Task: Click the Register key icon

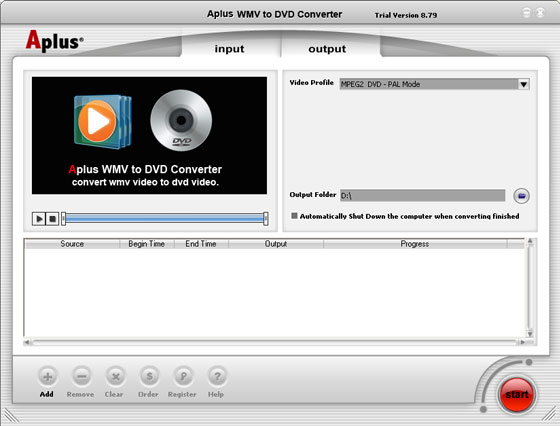Action: pyautogui.click(x=183, y=376)
